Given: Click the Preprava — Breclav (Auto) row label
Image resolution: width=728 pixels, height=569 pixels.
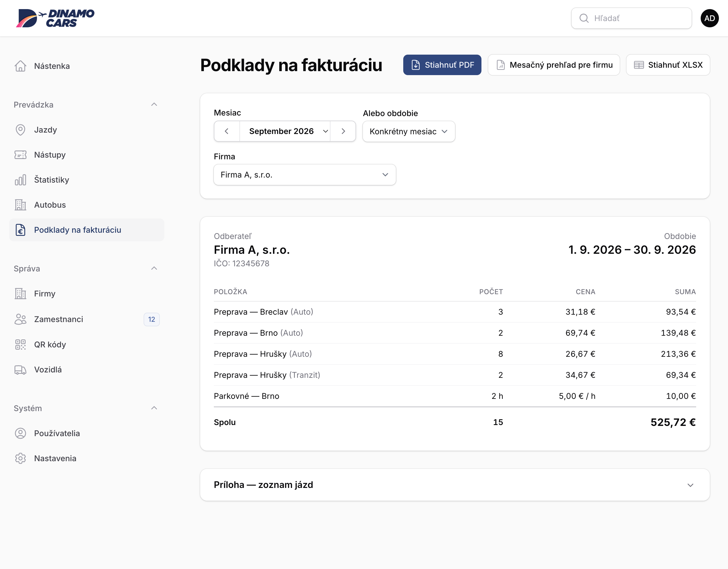Looking at the screenshot, I should coord(263,312).
